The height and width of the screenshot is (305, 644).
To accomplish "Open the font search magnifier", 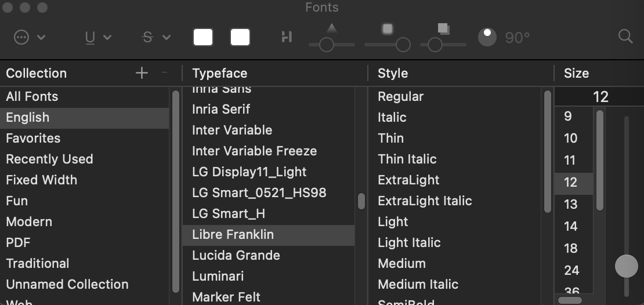I will tap(625, 37).
